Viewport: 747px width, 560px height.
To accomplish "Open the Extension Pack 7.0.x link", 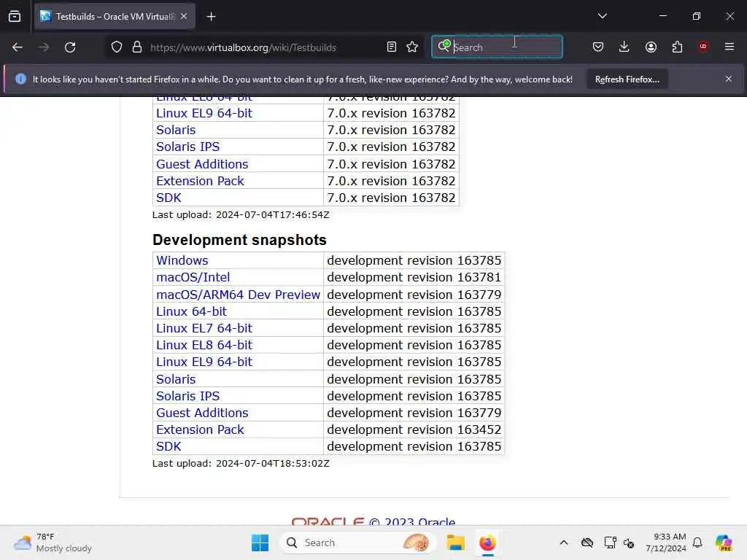I will [200, 181].
